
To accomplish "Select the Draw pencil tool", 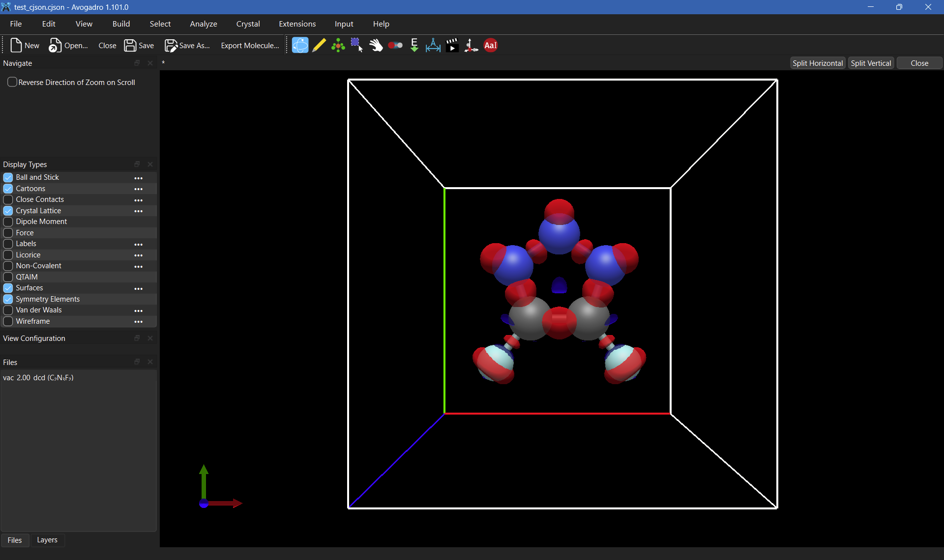I will (319, 45).
